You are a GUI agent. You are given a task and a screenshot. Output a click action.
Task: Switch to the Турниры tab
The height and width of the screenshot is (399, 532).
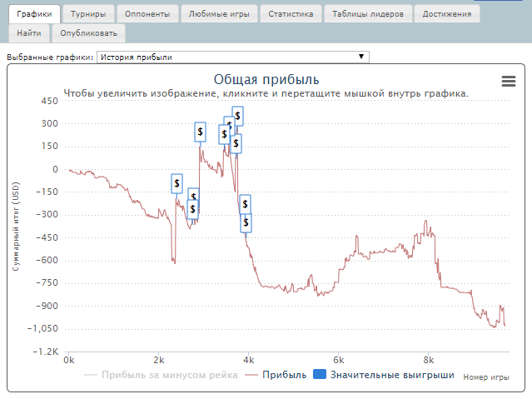pos(88,14)
